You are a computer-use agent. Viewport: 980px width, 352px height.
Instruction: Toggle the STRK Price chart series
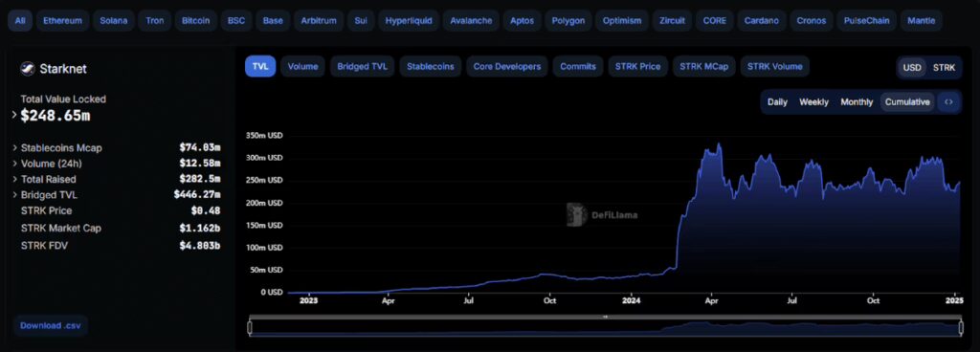(637, 66)
